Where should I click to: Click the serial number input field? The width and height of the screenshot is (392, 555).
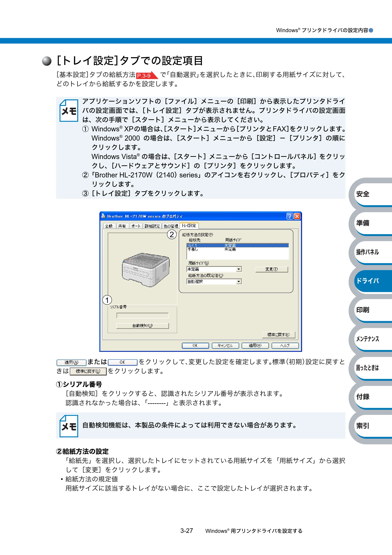point(142,315)
